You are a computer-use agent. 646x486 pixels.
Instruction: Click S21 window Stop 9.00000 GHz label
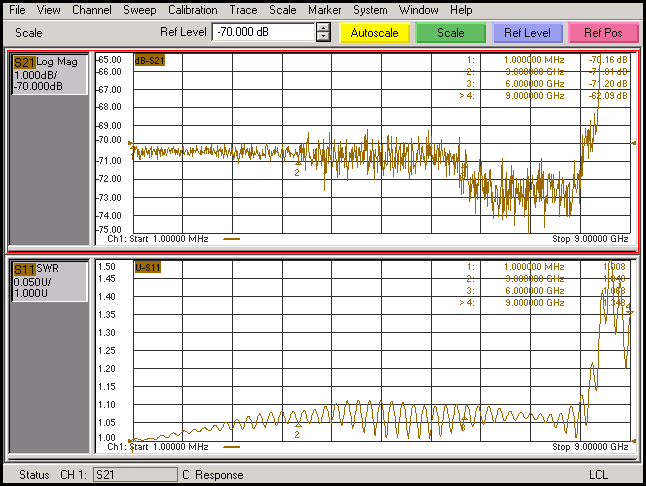tap(590, 239)
